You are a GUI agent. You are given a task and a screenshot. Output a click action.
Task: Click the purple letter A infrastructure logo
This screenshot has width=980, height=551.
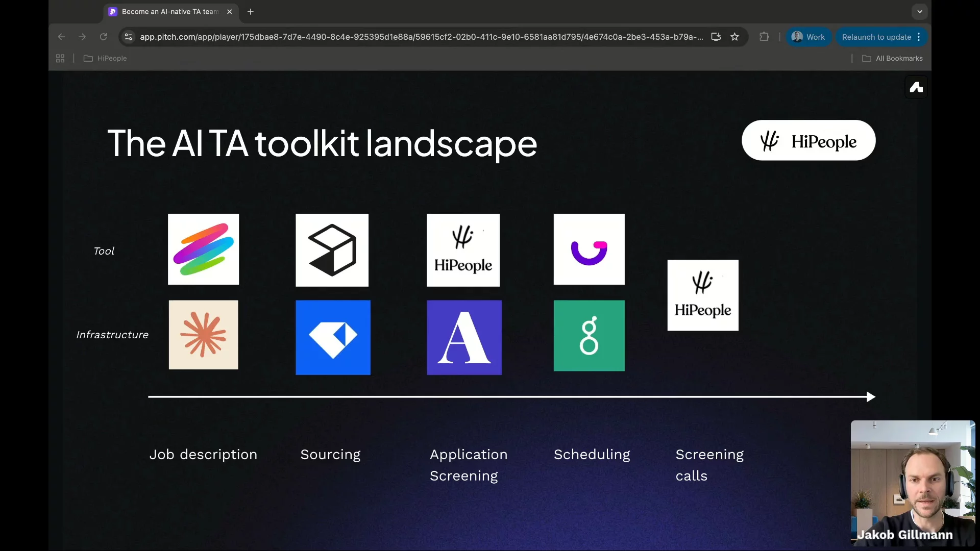tap(464, 337)
